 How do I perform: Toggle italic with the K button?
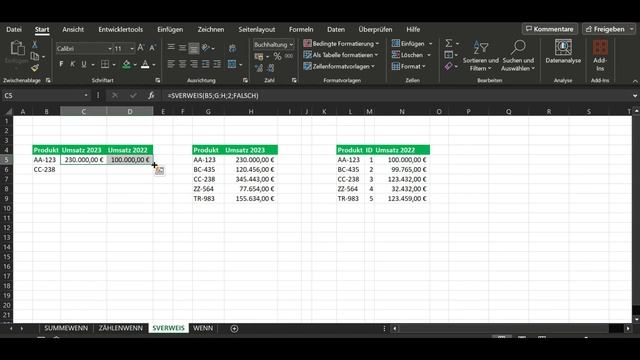72,64
